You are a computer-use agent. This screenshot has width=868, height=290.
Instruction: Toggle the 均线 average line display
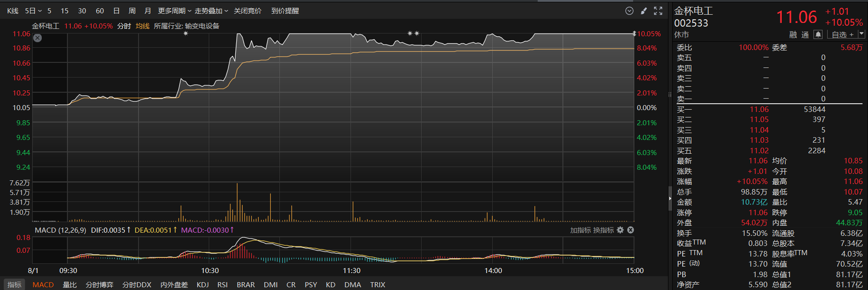[x=142, y=26]
